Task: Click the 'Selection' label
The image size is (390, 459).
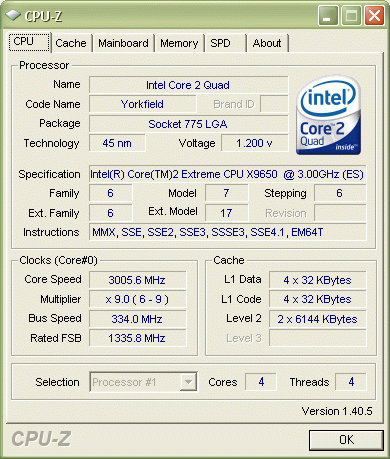Action: click(57, 382)
